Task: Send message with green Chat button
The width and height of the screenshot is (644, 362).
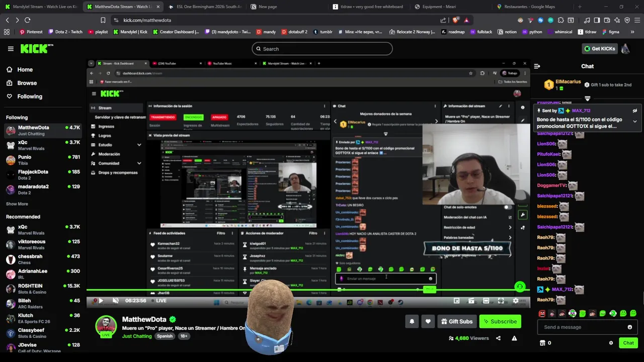Action: point(628,343)
